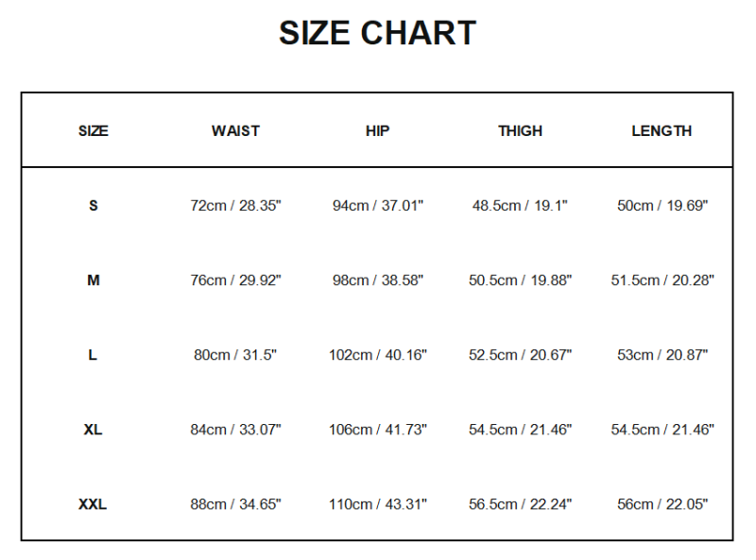Select the 110cm / 43.31" hip value
The width and height of the screenshot is (756, 560).
tap(377, 504)
